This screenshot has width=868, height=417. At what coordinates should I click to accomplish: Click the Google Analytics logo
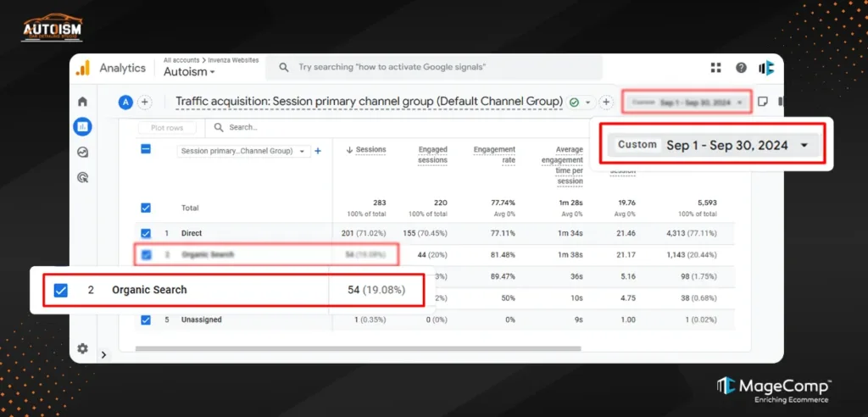tap(83, 68)
